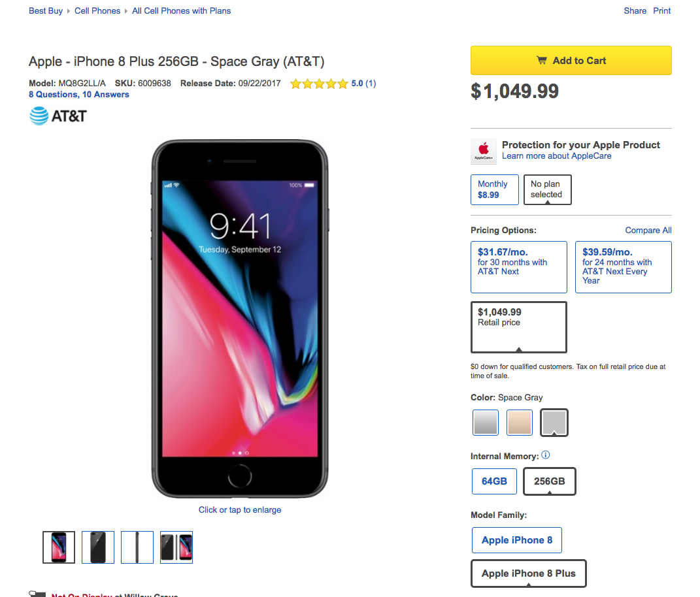
Task: Go to All Cell Phones with Plans breadcrumb
Action: pos(181,10)
